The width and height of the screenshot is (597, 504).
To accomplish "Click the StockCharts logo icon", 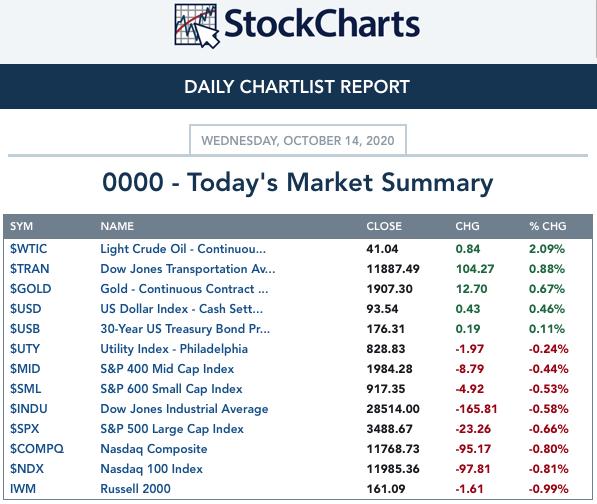I will [x=197, y=26].
